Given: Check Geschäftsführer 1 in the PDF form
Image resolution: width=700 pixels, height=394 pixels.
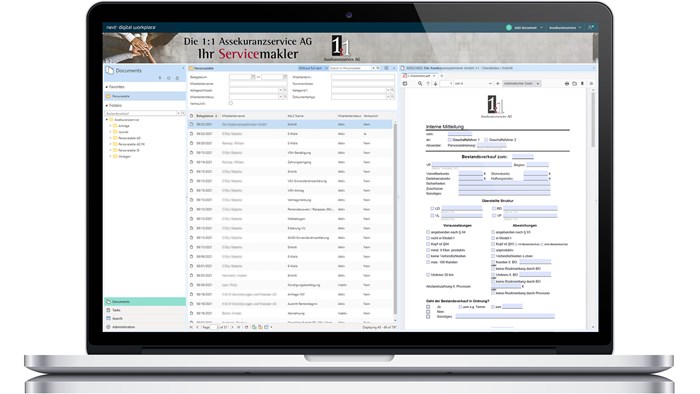Looking at the screenshot, I should [x=450, y=140].
